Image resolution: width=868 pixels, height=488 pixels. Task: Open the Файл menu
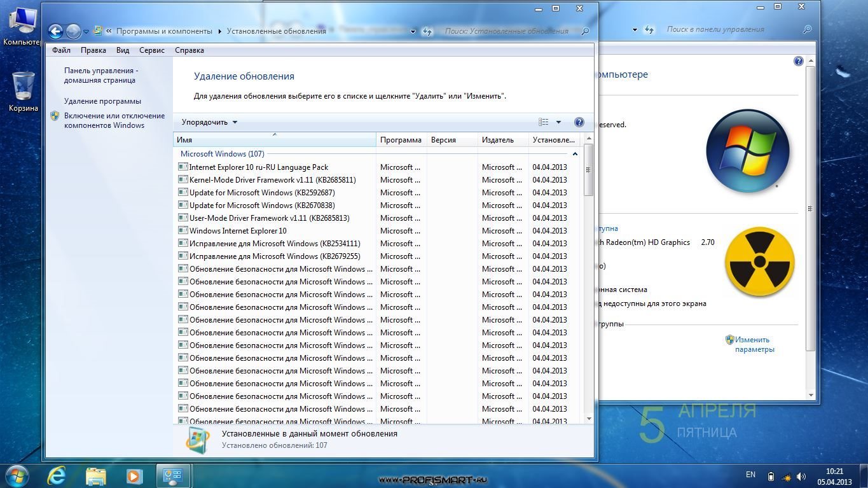pyautogui.click(x=61, y=50)
